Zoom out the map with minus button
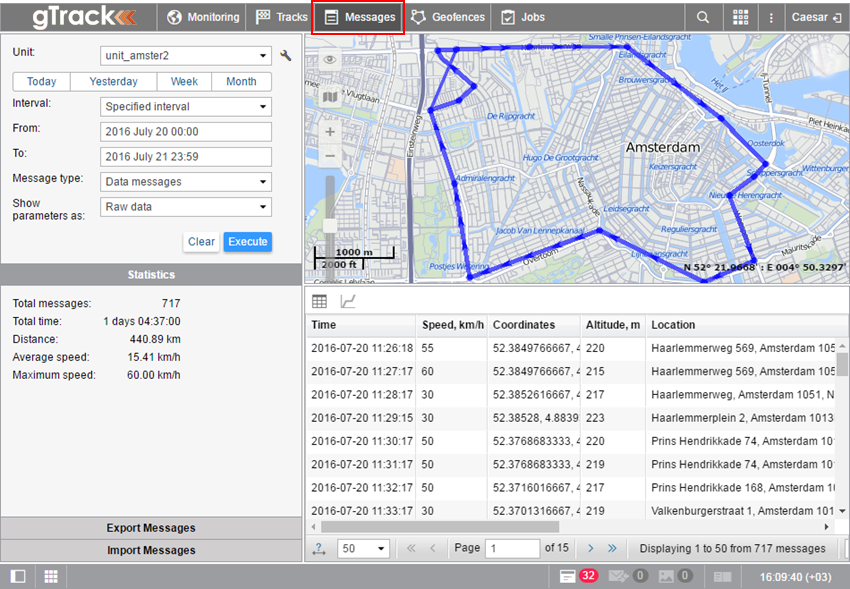Screen dimensions: 850x589 [330, 156]
